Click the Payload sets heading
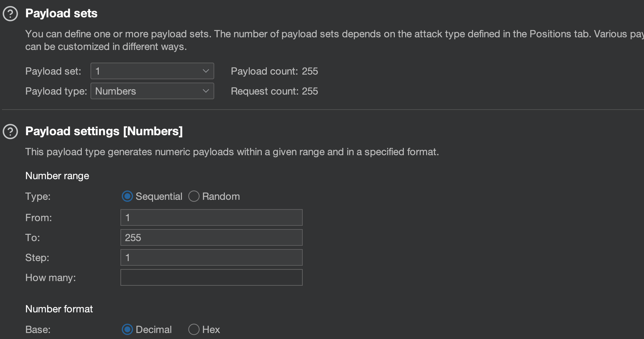 [x=61, y=13]
